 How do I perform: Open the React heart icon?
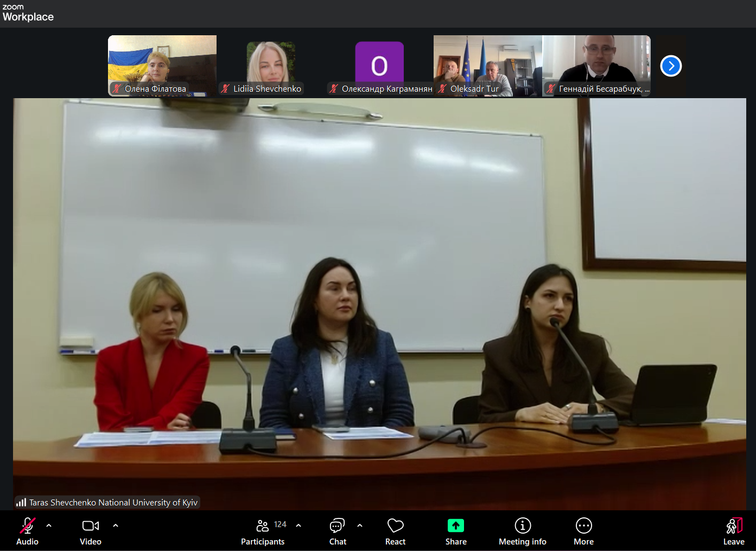(x=396, y=526)
